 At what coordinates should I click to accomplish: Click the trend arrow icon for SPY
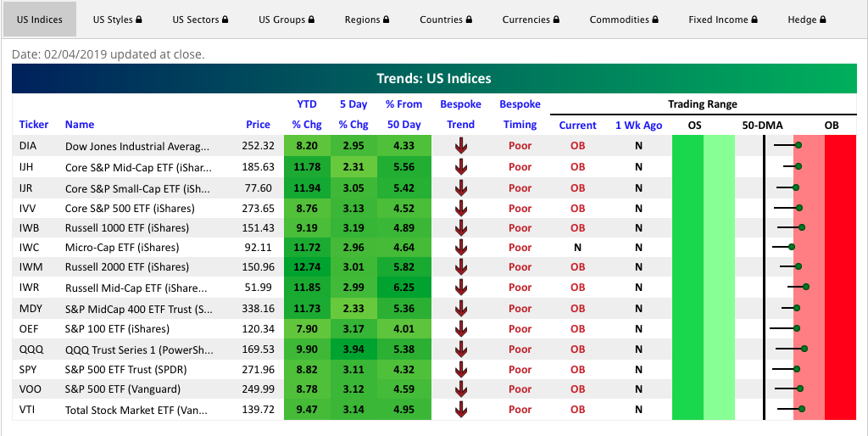click(x=460, y=369)
